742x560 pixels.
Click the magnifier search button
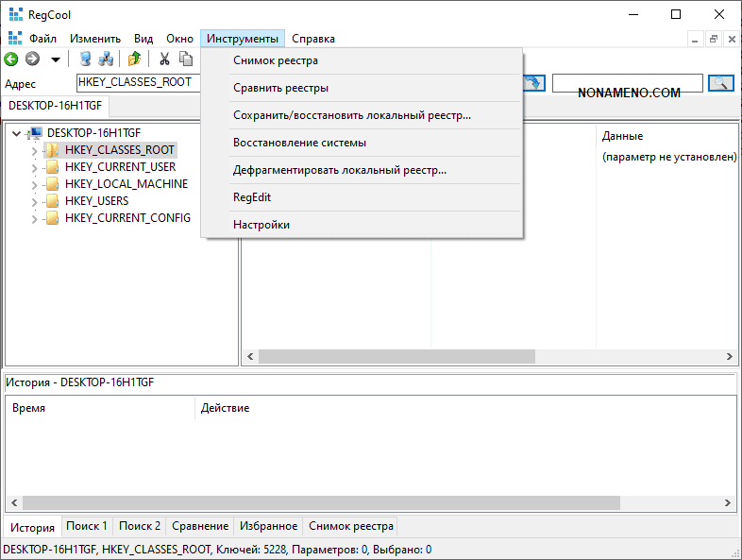(x=720, y=83)
